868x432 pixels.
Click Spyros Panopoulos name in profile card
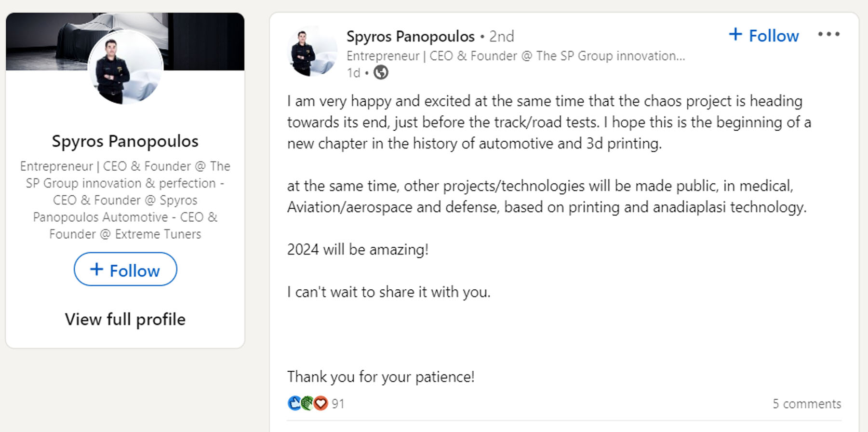(125, 141)
